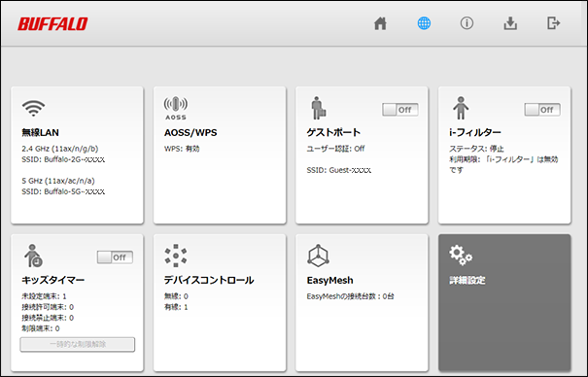The width and height of the screenshot is (588, 377).
Task: Click 制限端末: 0 text
Action: click(x=41, y=328)
